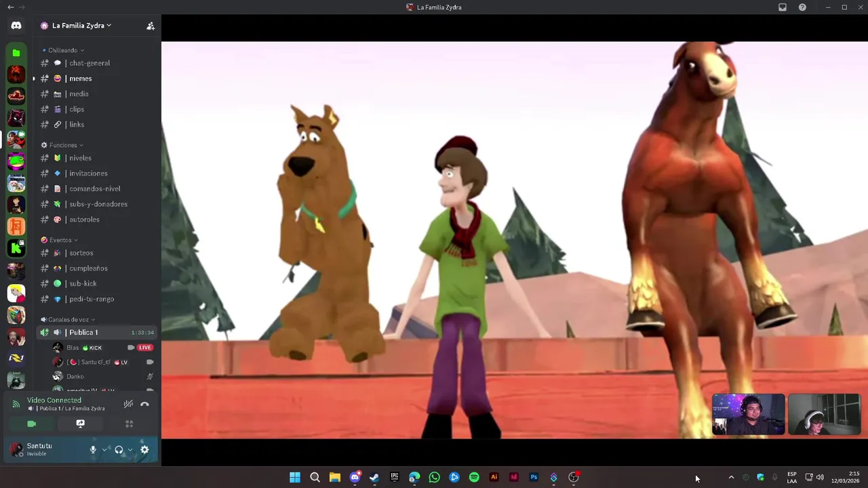Open taskbar Search

point(315,477)
